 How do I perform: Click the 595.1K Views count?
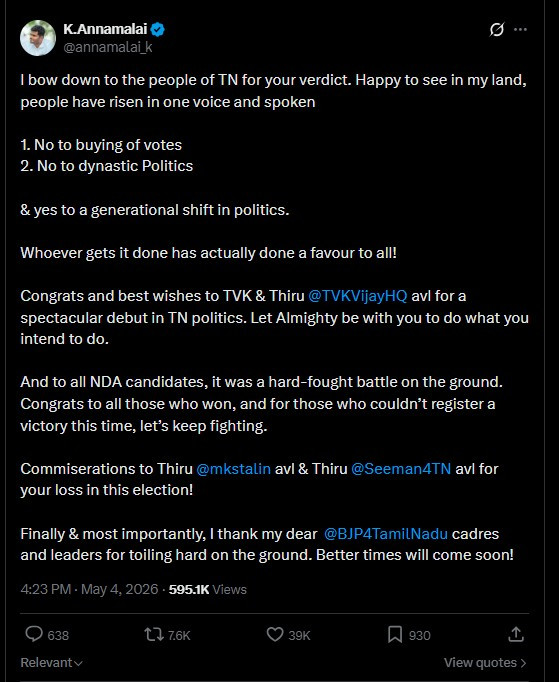208,589
